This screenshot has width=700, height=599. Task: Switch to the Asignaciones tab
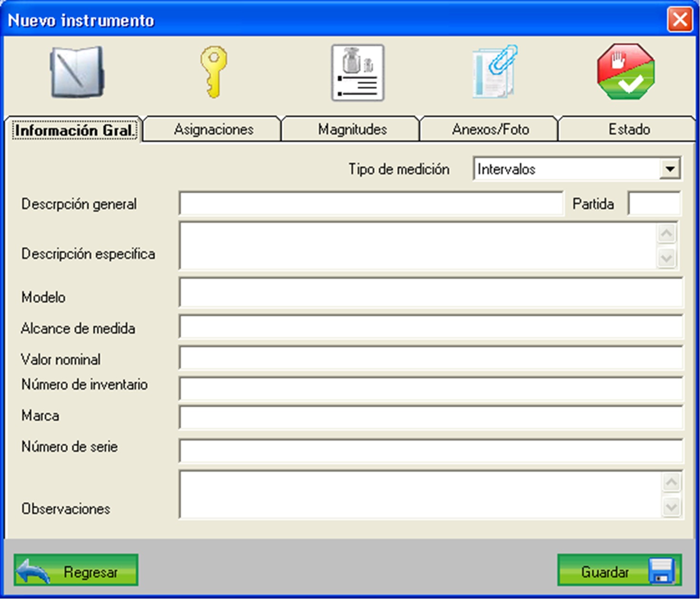(213, 130)
